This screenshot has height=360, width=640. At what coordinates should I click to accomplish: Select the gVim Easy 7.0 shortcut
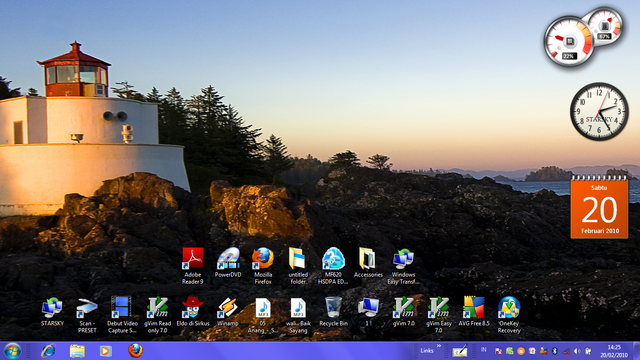tap(438, 314)
